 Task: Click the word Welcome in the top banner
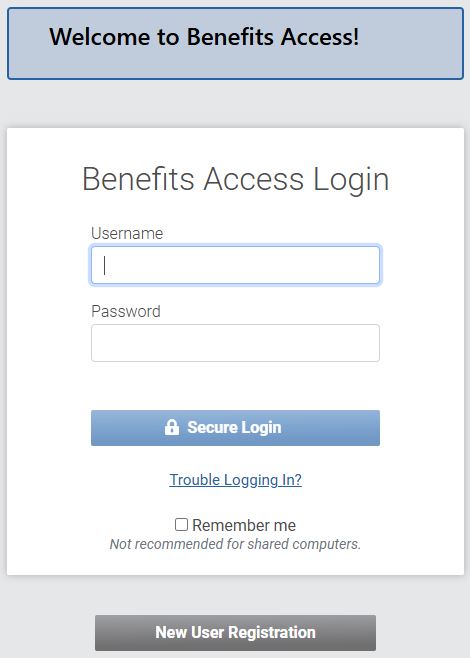coord(100,37)
